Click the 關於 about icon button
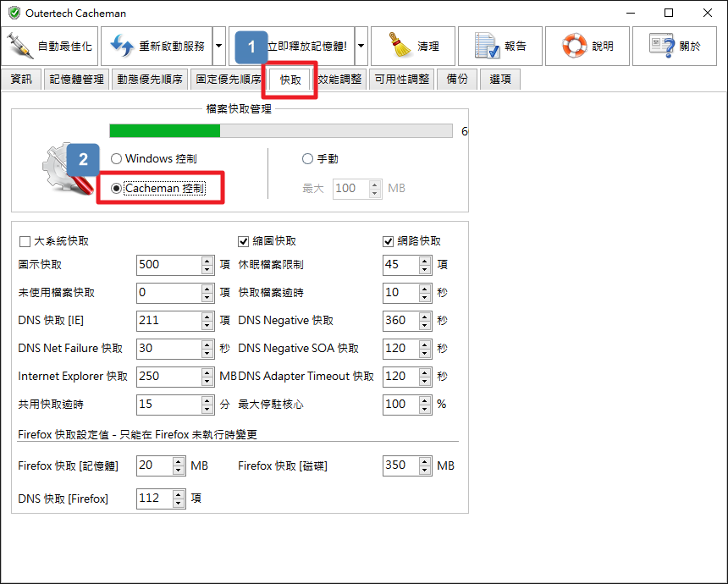Viewport: 728px width, 584px height. click(x=674, y=46)
